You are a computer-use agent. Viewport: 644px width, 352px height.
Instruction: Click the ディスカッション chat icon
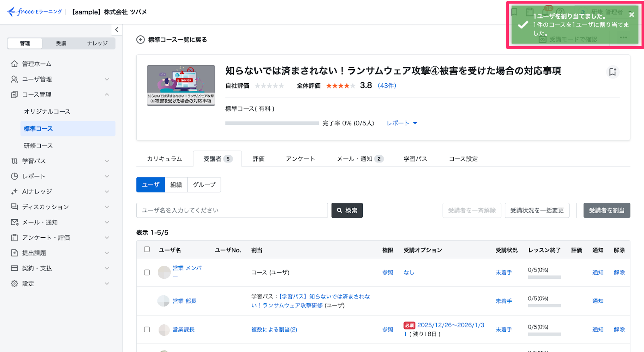(14, 207)
